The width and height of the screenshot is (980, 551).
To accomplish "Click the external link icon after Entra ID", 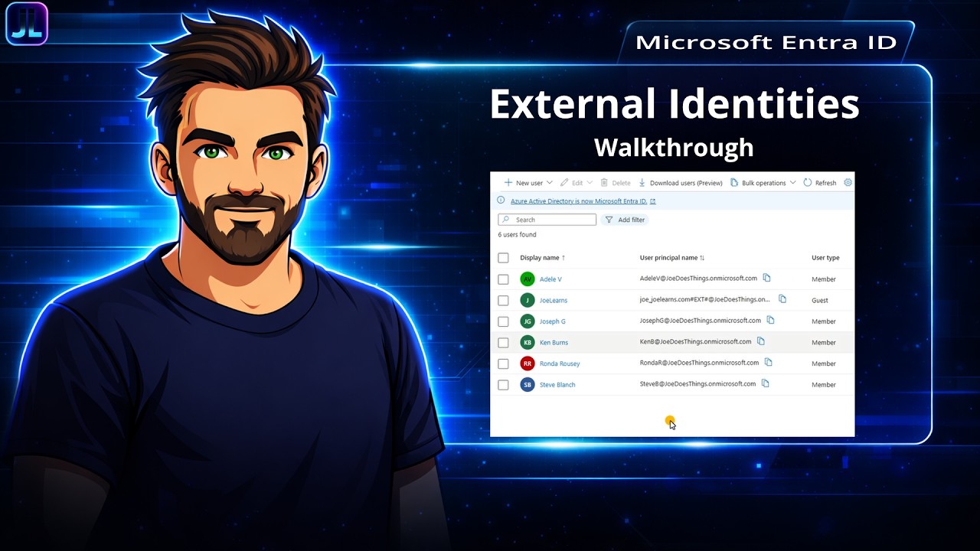I will [x=653, y=201].
